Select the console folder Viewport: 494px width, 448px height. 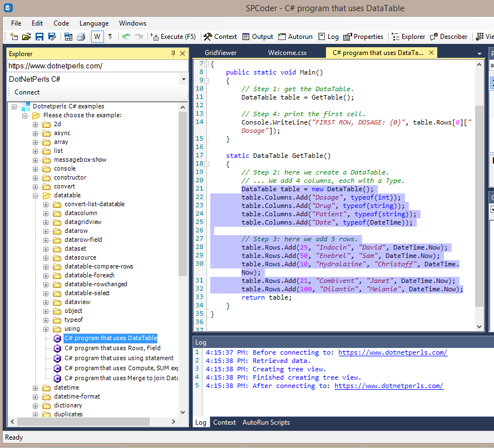click(65, 169)
